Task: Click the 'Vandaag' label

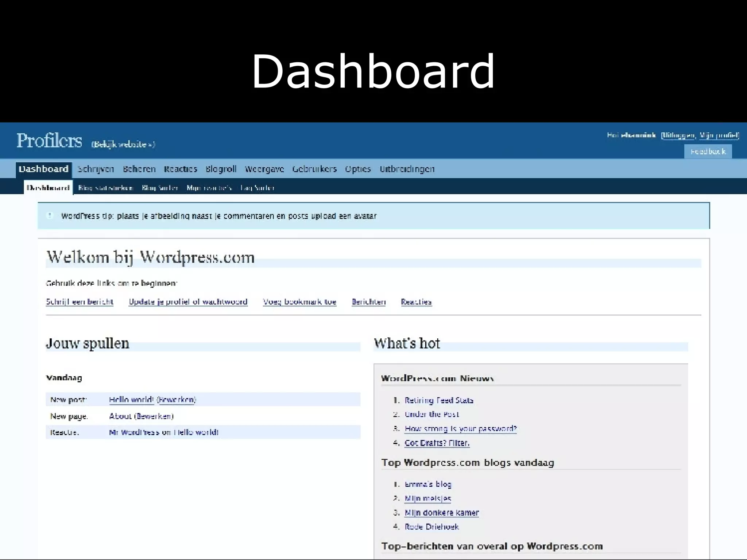Action: pos(64,378)
